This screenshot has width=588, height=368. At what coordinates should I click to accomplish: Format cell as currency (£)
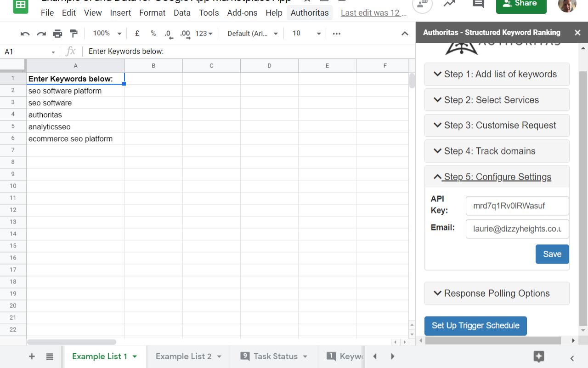pyautogui.click(x=137, y=34)
